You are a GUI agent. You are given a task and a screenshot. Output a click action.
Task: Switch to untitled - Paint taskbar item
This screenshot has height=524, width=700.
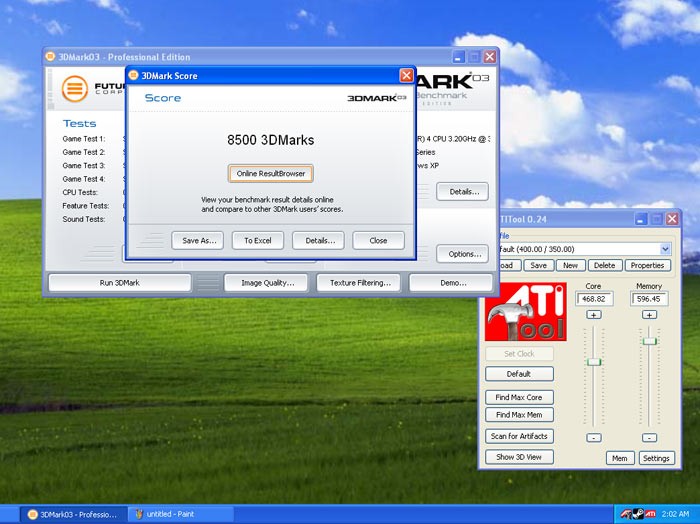point(180,514)
